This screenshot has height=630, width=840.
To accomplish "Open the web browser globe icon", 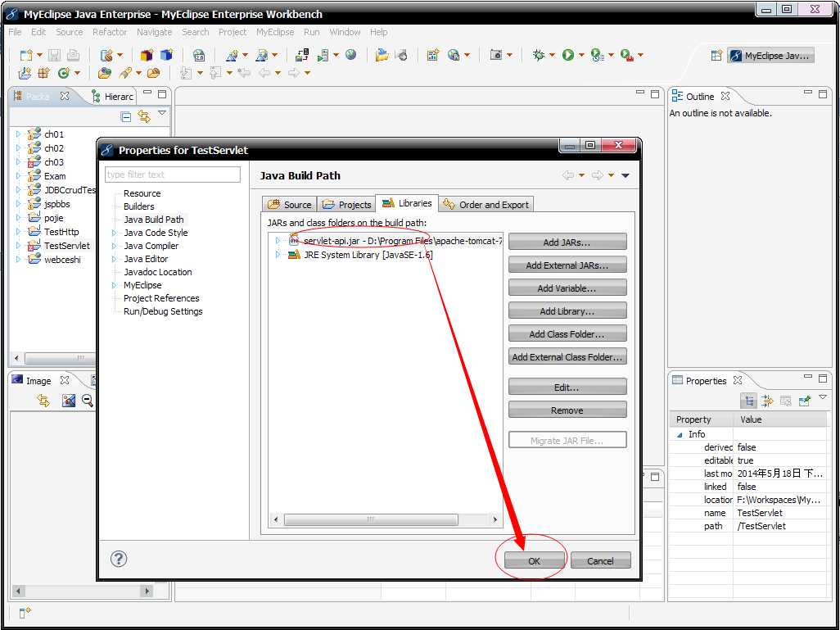I will pyautogui.click(x=351, y=55).
